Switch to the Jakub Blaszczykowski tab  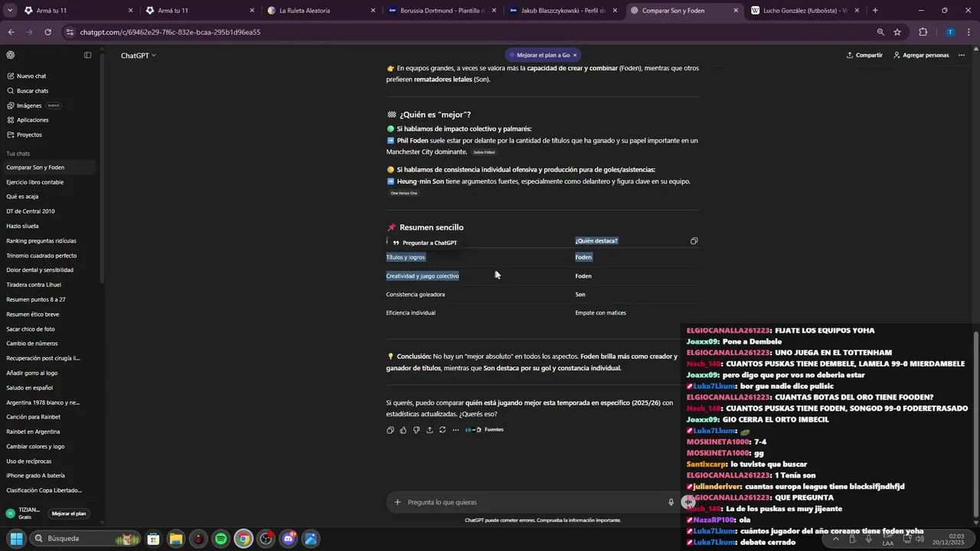pyautogui.click(x=563, y=11)
